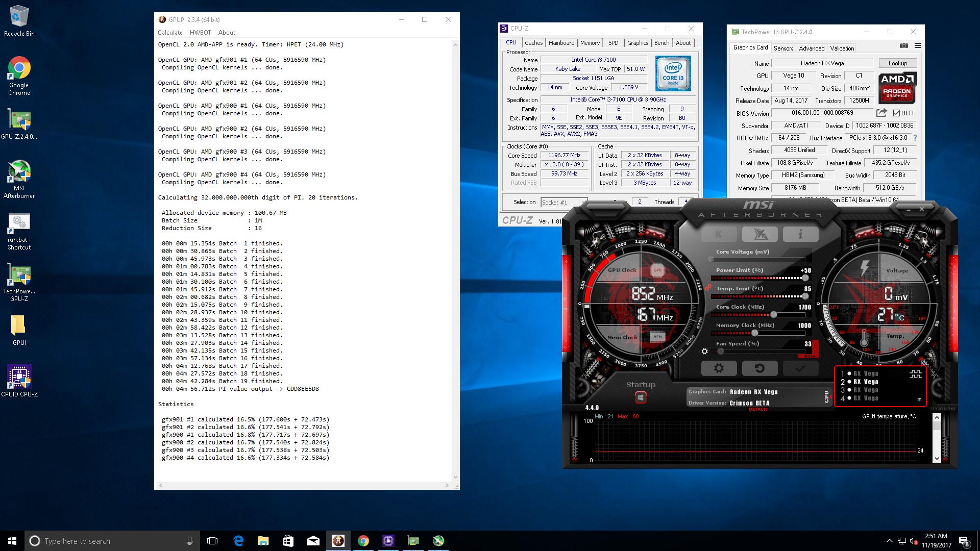
Task: Open the Recycle Bin desktop icon
Action: (19, 21)
